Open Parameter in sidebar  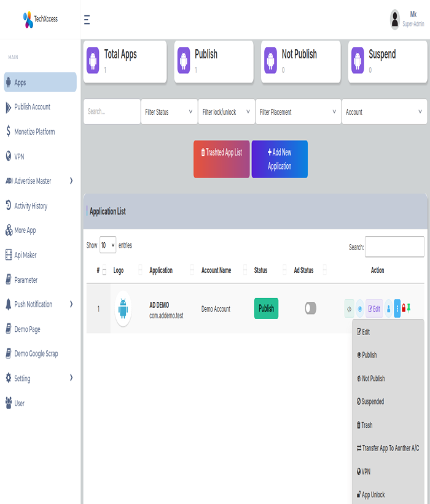(x=40, y=280)
